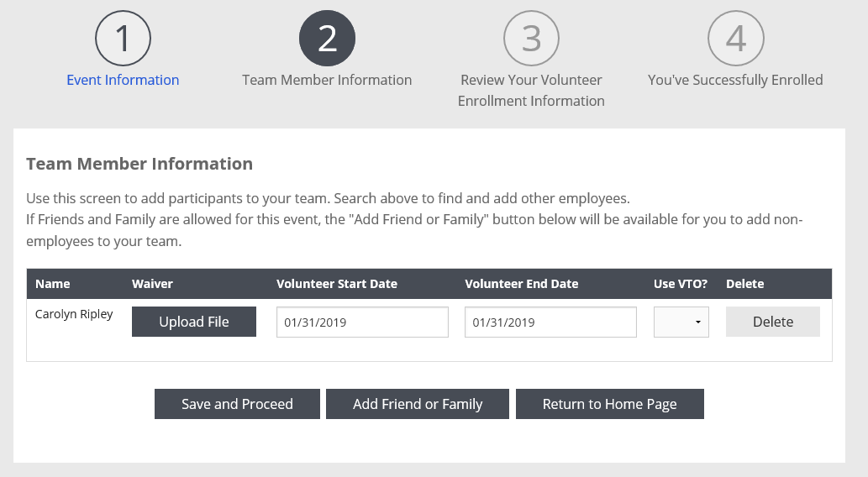The height and width of the screenshot is (477, 868).
Task: Click the step 3 circle icon
Action: point(531,38)
